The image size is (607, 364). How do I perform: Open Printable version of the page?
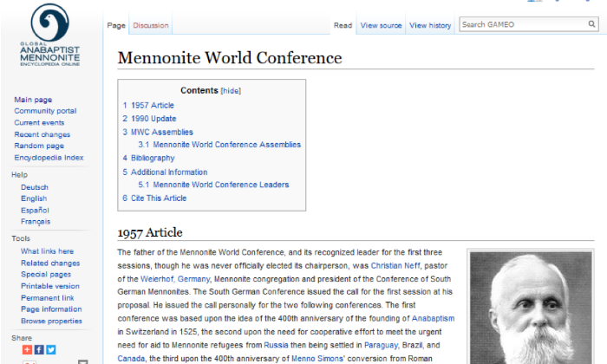pos(50,286)
